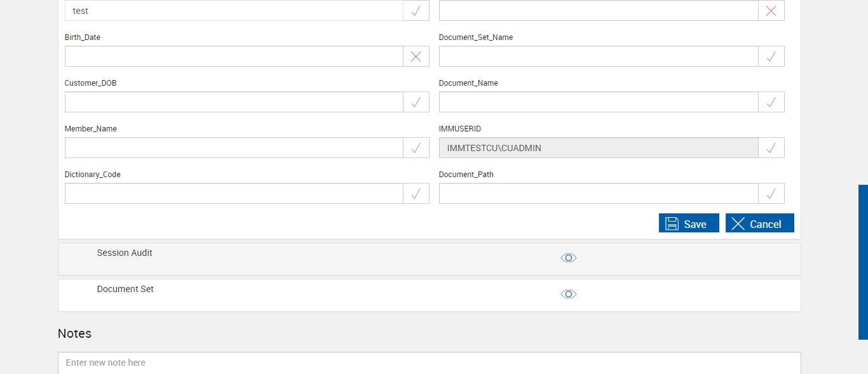Expand the Document Set row
The width and height of the screenshot is (868, 374).
[x=125, y=289]
